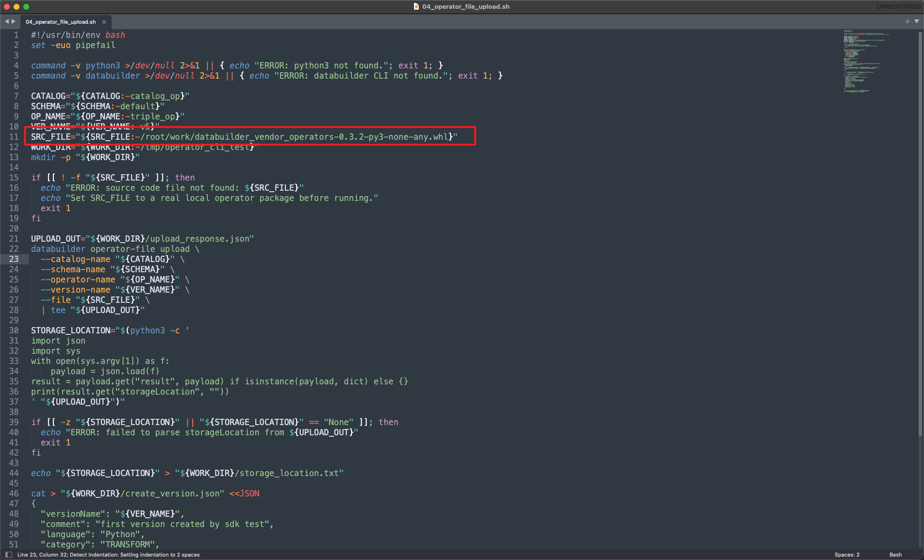Click the file icon in title bar

click(416, 6)
